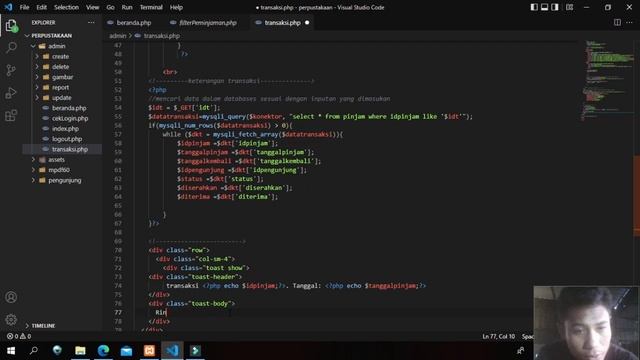Click the EXPLORER panel title

tap(43, 22)
